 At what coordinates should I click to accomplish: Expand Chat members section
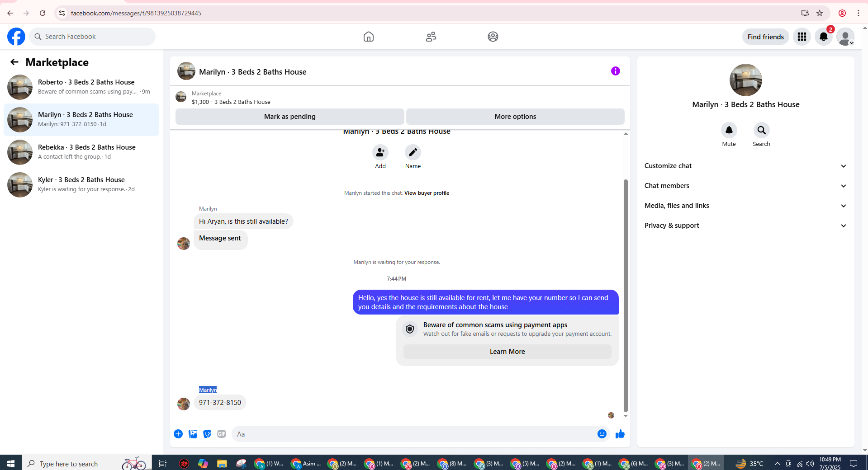(745, 186)
